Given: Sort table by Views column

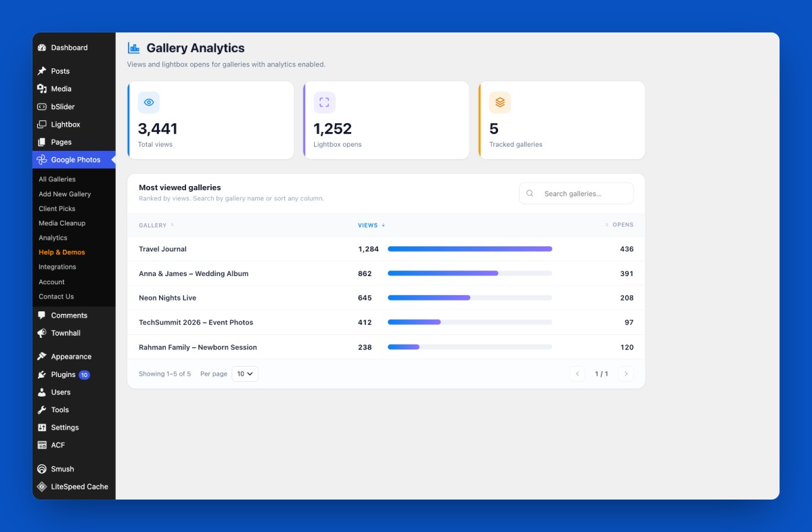Looking at the screenshot, I should click(371, 225).
